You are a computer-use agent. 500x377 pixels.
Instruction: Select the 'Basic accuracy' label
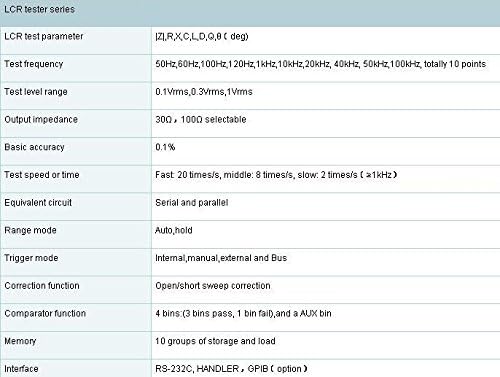click(x=34, y=147)
